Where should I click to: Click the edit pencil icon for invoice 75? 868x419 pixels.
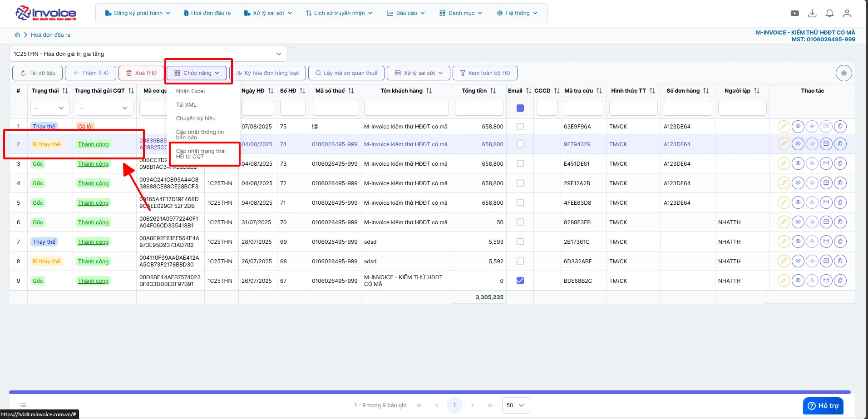tap(784, 127)
